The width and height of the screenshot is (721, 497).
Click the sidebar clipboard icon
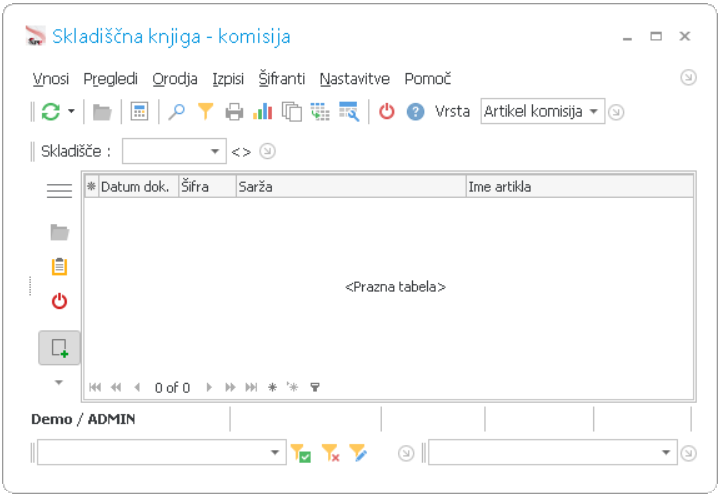click(59, 266)
